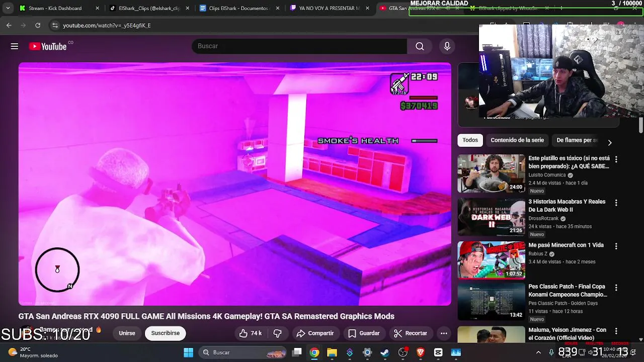Open the YouTube hamburger guide menu
This screenshot has height=362, width=644.
point(15,46)
